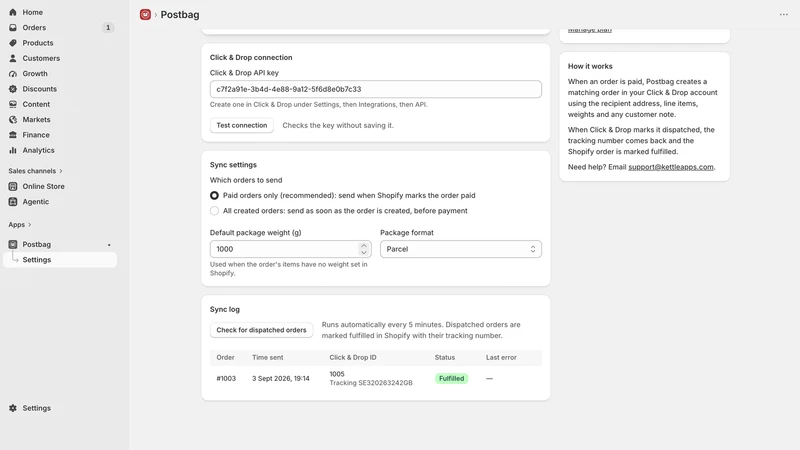Screen dimensions: 800x450
Task: Click the red Postbag logo in header
Action: coord(145,14)
